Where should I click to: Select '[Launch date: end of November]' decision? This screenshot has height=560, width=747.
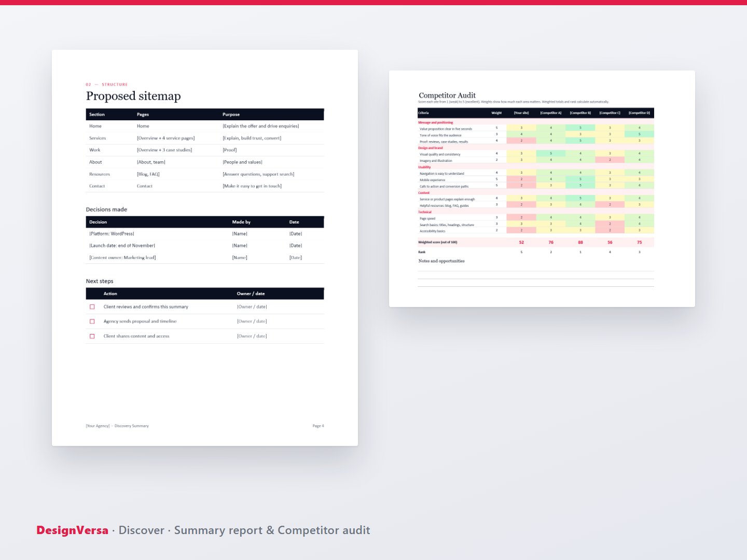pos(122,246)
